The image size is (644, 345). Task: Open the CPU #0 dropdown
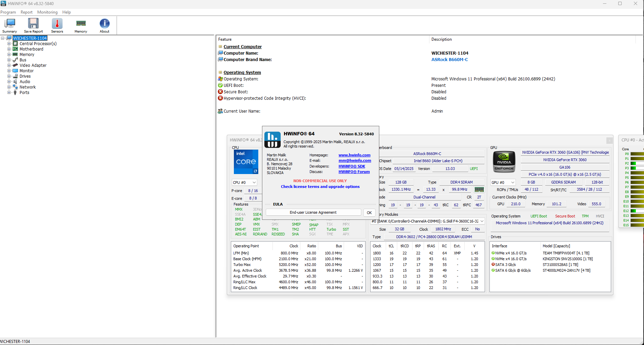coord(244,183)
